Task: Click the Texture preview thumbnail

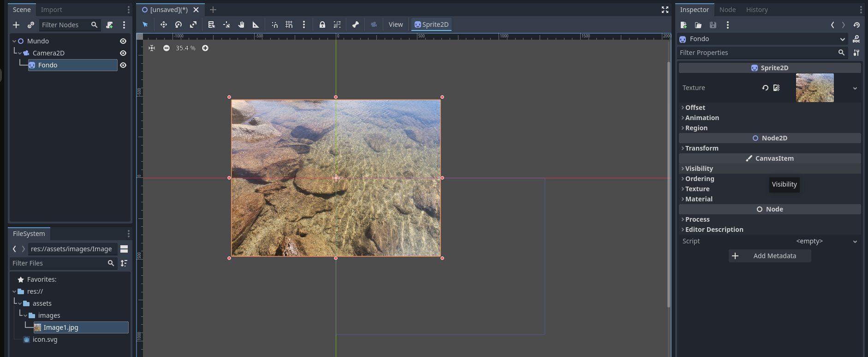Action: click(x=814, y=88)
